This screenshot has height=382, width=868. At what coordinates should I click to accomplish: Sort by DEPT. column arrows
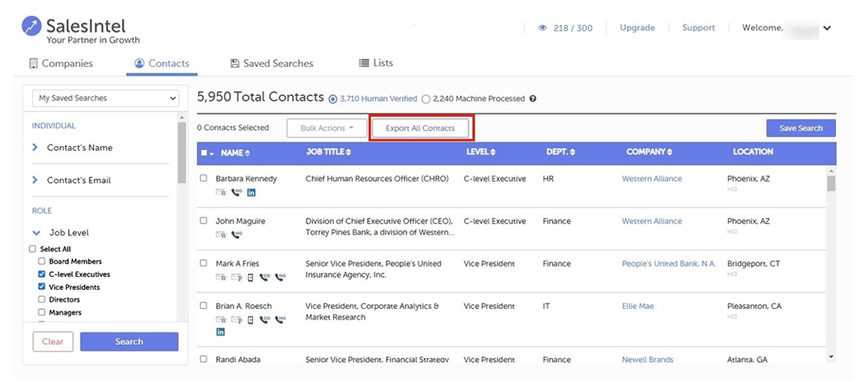(573, 152)
